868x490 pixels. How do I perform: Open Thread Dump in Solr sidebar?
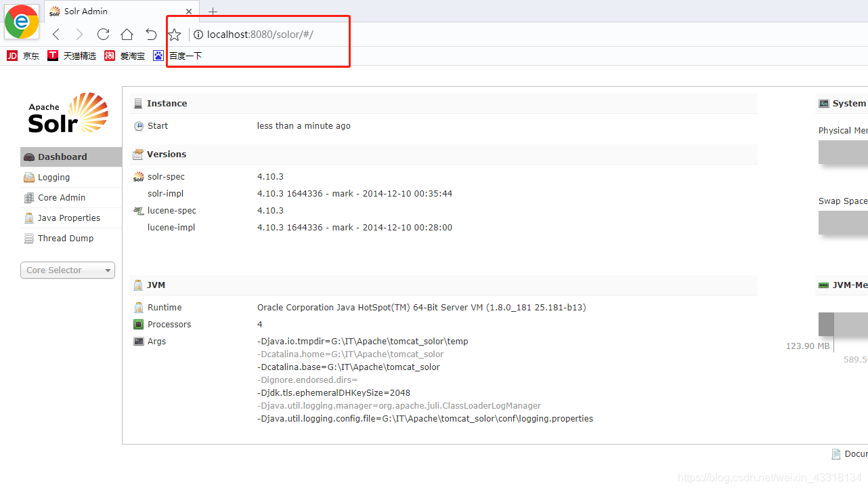70,238
